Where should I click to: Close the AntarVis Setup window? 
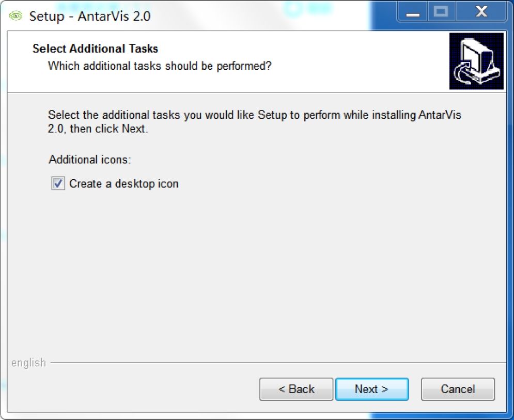[481, 12]
